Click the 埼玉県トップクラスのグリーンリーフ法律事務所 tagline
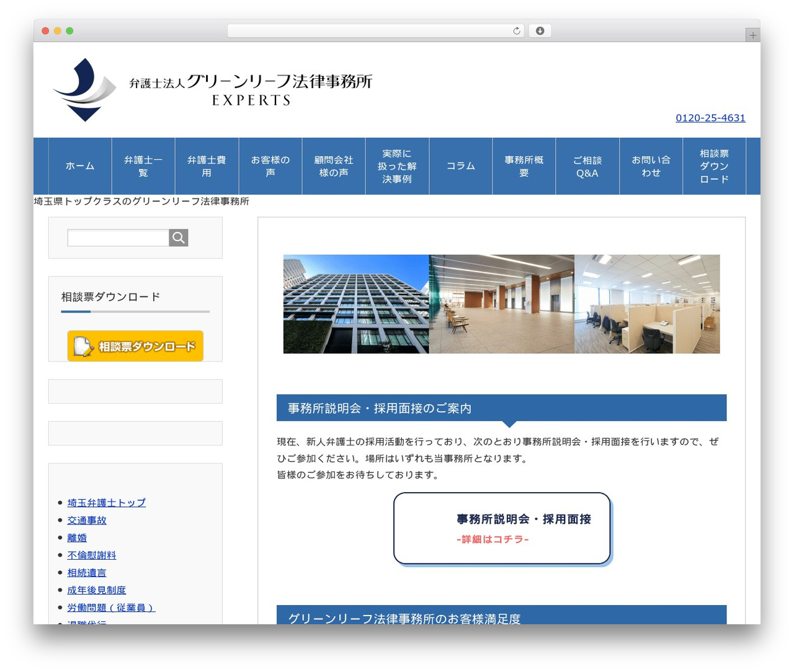 tap(141, 201)
